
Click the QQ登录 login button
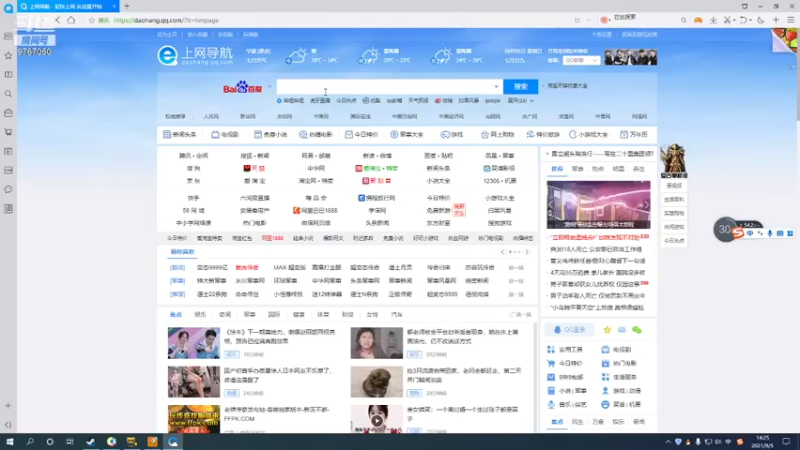(570, 330)
